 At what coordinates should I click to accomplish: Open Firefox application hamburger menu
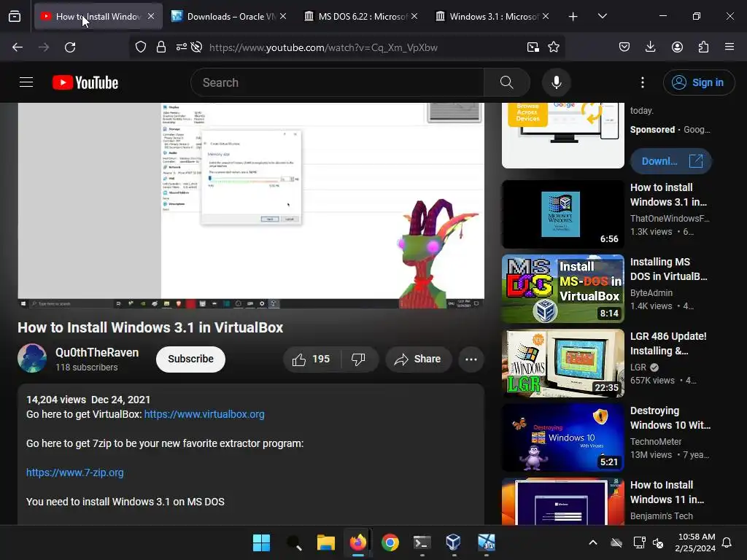pos(729,47)
